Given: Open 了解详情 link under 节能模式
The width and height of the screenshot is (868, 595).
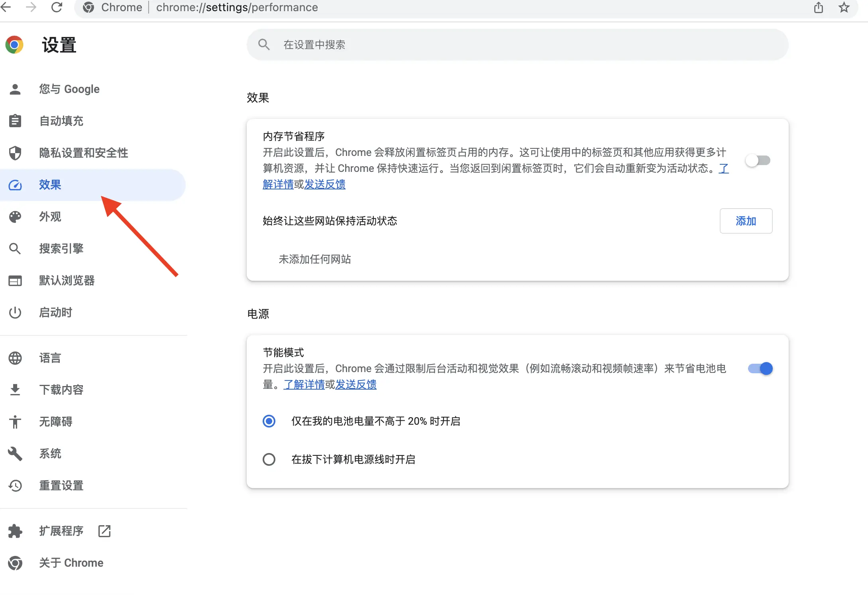Looking at the screenshot, I should [x=304, y=384].
